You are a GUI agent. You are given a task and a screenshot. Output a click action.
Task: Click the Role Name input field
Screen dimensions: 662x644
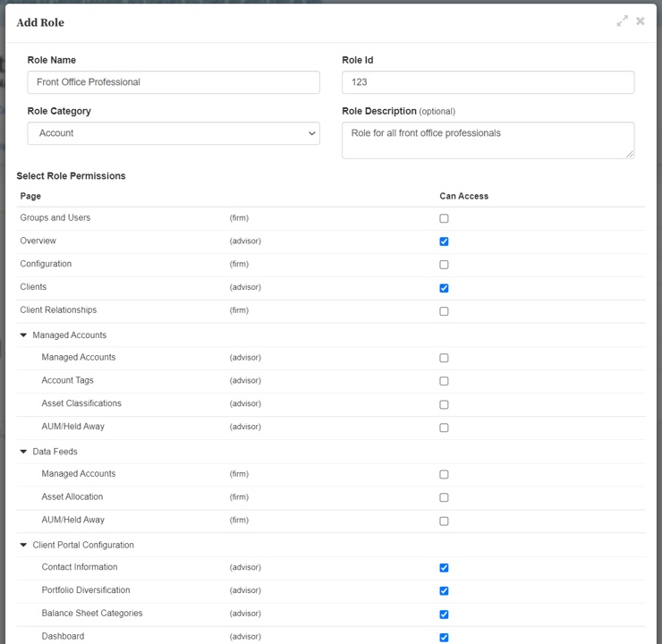[174, 82]
